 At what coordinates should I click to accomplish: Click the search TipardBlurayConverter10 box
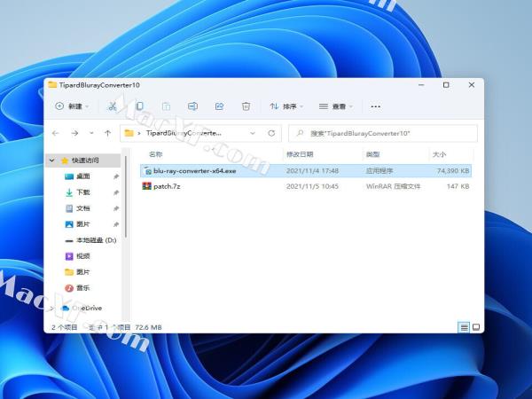(383, 133)
